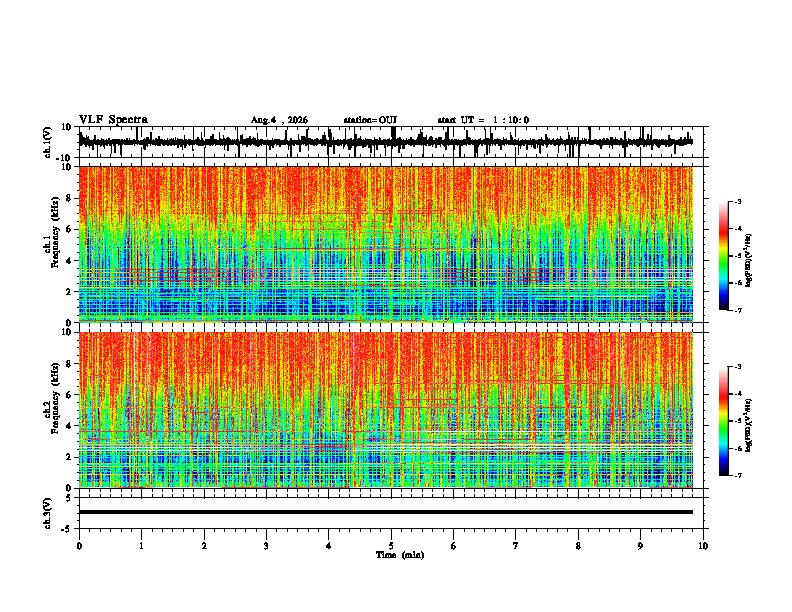This screenshot has width=792, height=612.
Task: Click the ch.1(V) axis label
Action: click(48, 142)
